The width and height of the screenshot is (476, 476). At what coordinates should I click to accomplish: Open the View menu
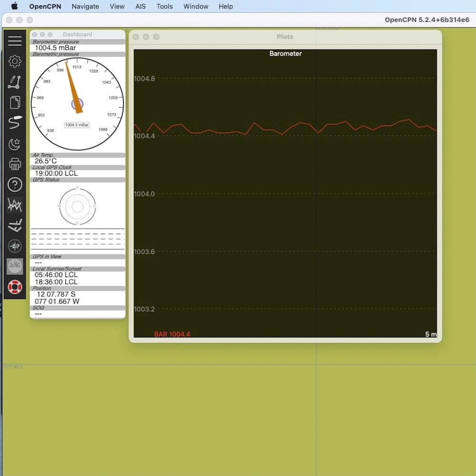click(x=117, y=6)
